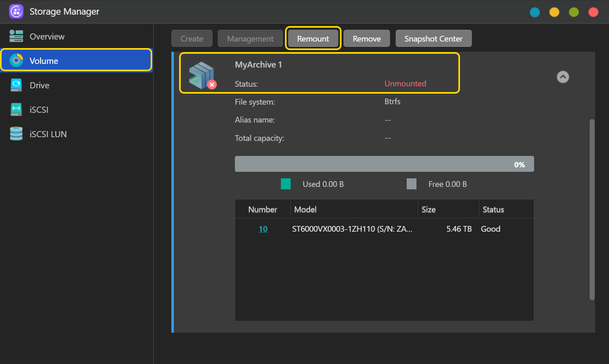609x364 pixels.
Task: Click the volume usage progress bar
Action: pyautogui.click(x=384, y=164)
